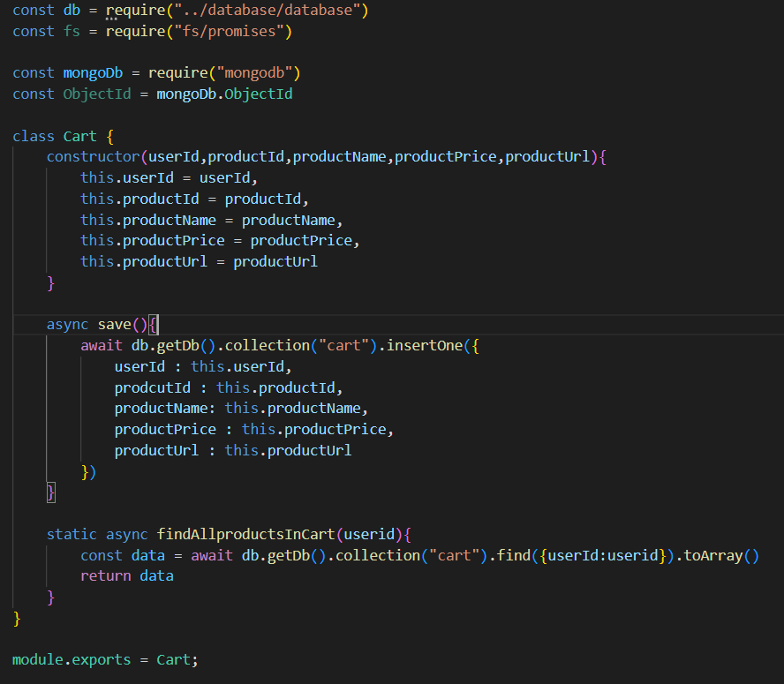Image resolution: width=784 pixels, height=684 pixels.
Task: Click the 'productName: this.productName,' line
Action: pyautogui.click(x=242, y=409)
